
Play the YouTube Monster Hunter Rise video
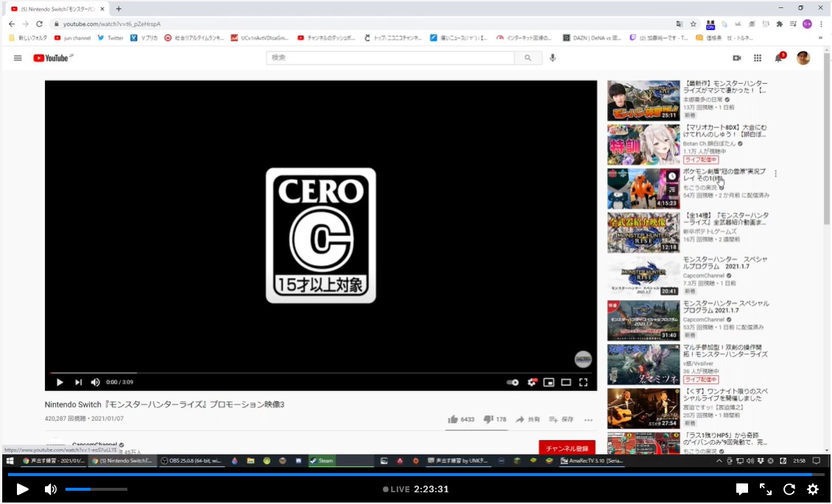tap(60, 382)
